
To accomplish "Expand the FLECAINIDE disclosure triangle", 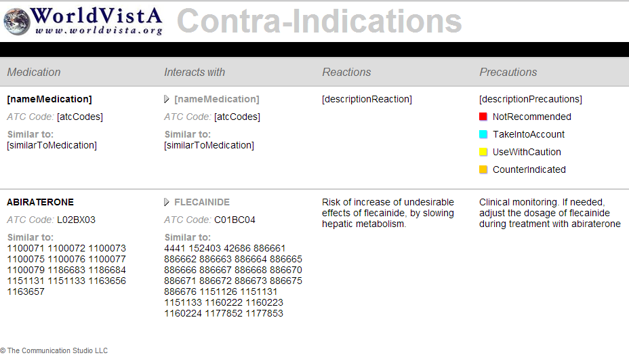I will (167, 202).
